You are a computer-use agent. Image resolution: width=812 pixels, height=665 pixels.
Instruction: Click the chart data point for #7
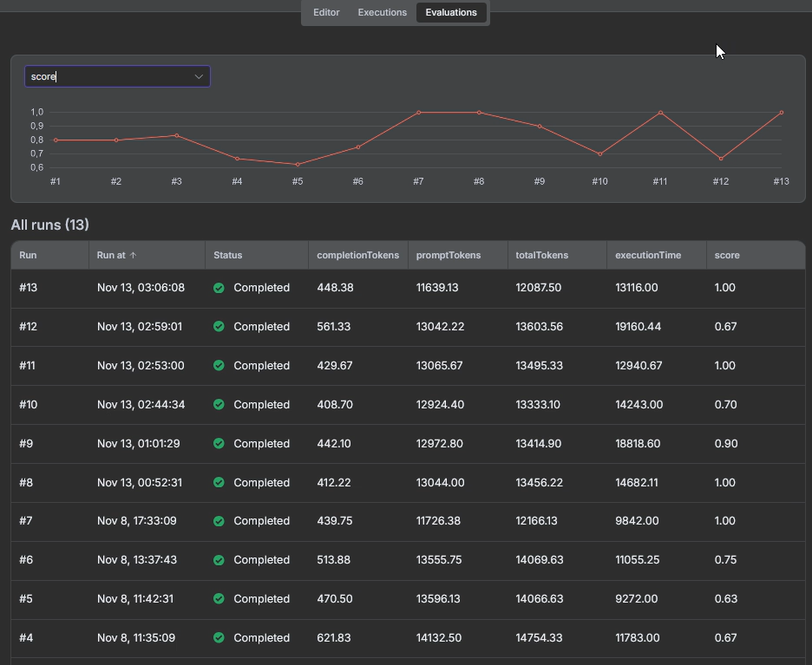click(x=418, y=113)
